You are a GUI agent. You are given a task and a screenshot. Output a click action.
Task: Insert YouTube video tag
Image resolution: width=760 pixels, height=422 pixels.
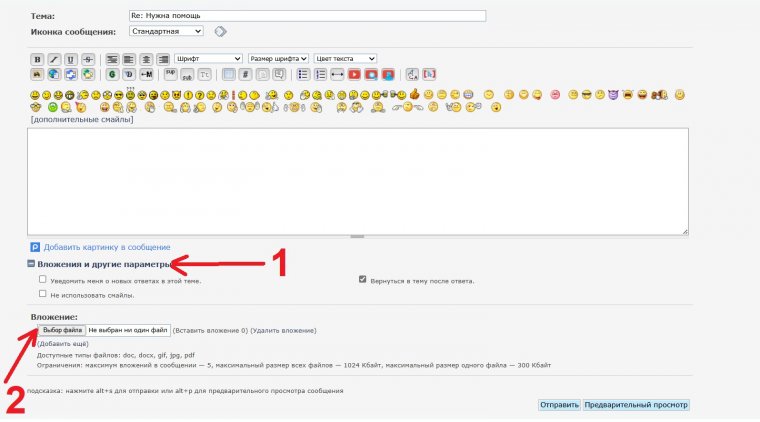[354, 74]
